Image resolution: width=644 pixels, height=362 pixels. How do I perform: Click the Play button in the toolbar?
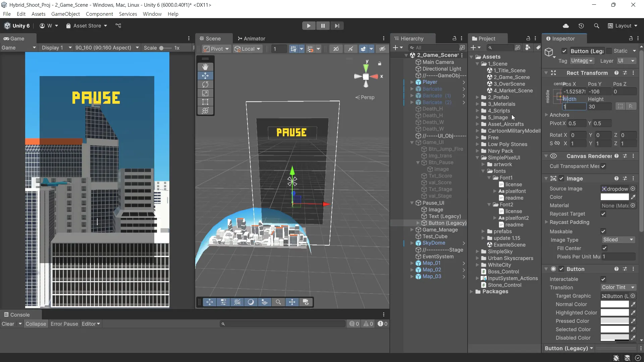click(x=309, y=26)
